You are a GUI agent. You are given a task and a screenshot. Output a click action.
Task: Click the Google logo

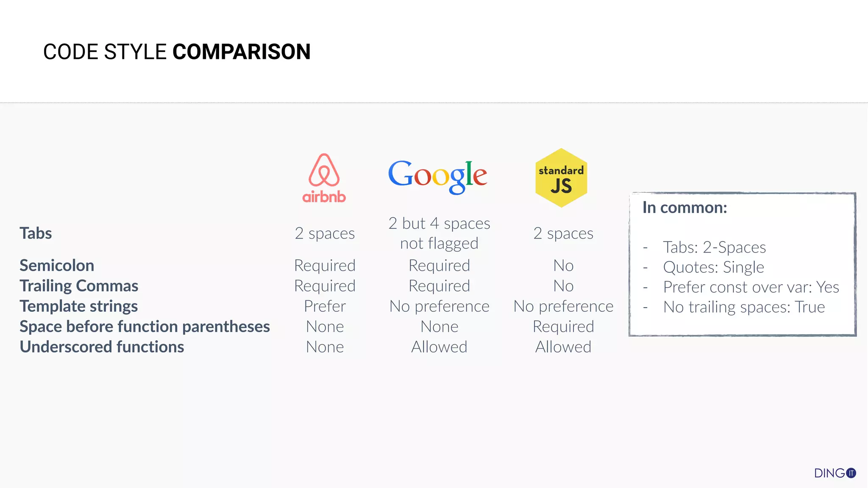coord(438,177)
